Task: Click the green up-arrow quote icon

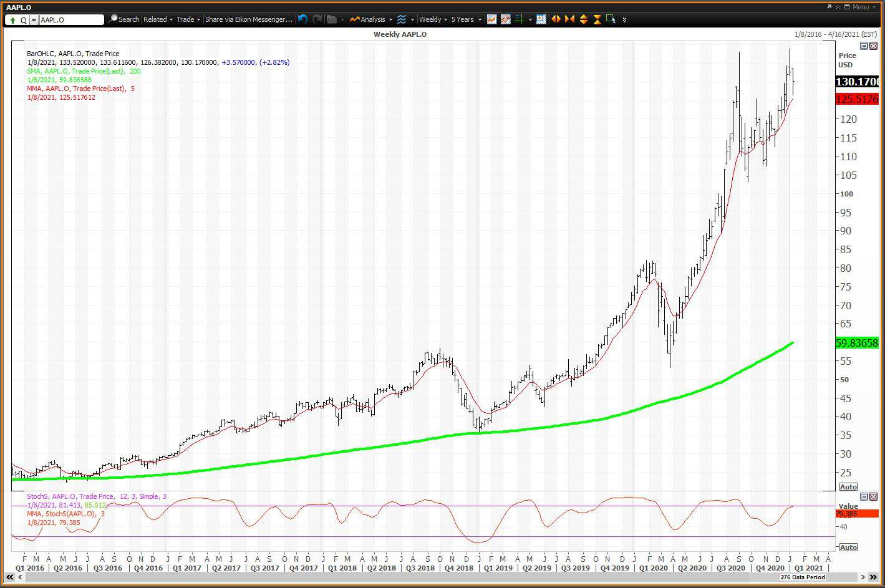Action: click(12, 20)
